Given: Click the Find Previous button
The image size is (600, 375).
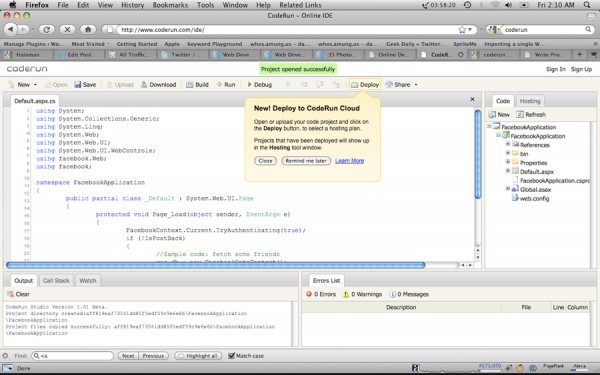Looking at the screenshot, I should tap(153, 356).
